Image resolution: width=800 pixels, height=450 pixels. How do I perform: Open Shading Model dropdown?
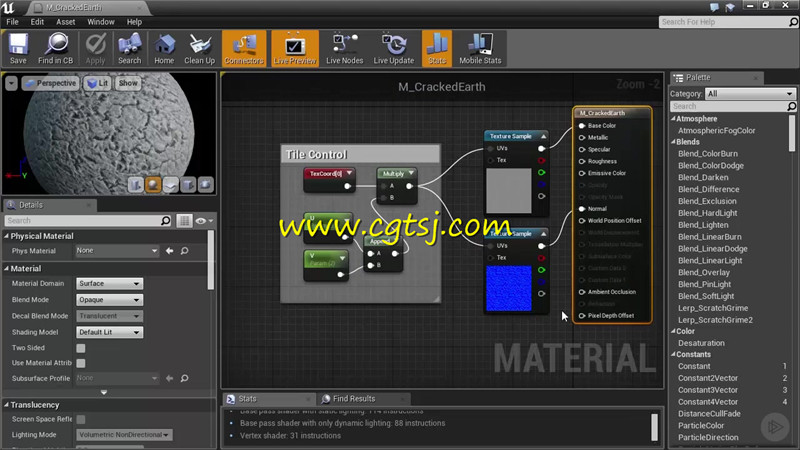pos(109,332)
